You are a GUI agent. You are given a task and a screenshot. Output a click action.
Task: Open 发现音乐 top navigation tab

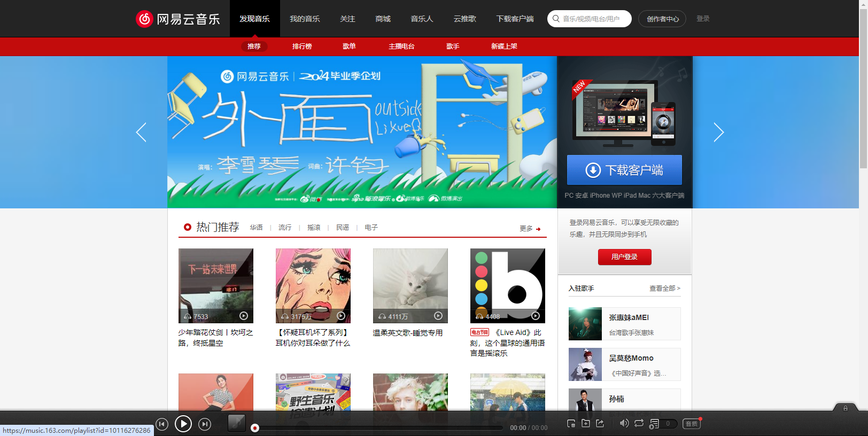[255, 19]
